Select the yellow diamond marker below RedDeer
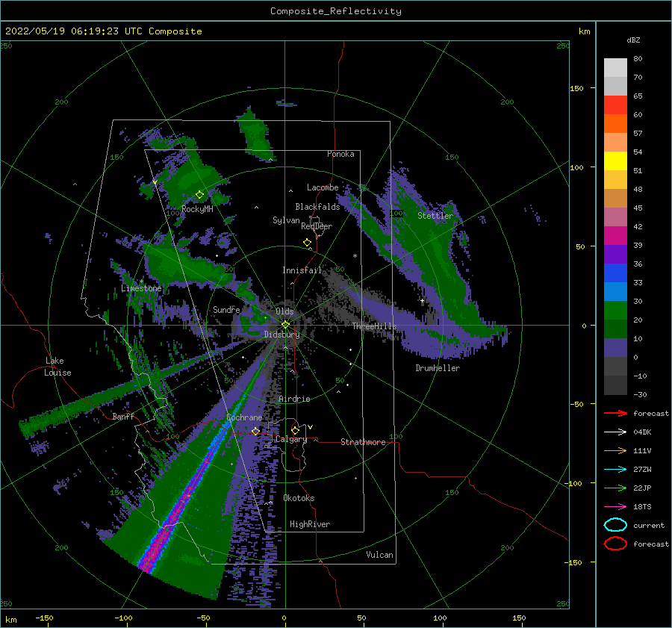 coord(307,242)
